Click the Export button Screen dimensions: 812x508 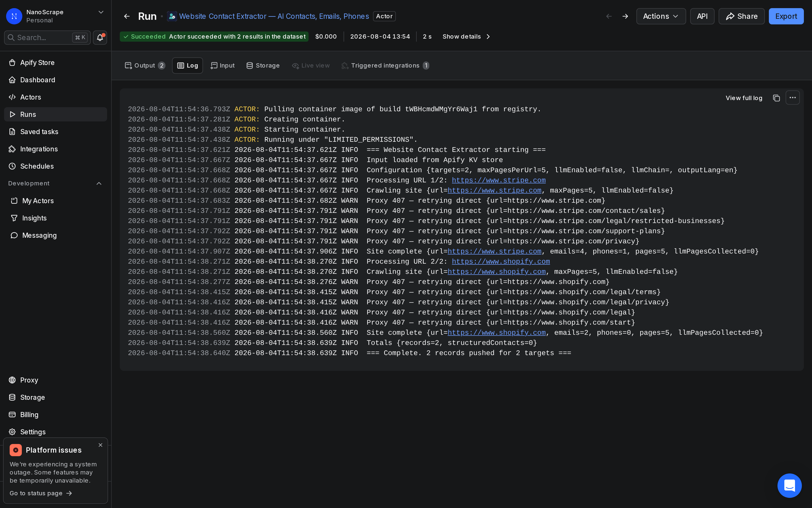point(786,16)
